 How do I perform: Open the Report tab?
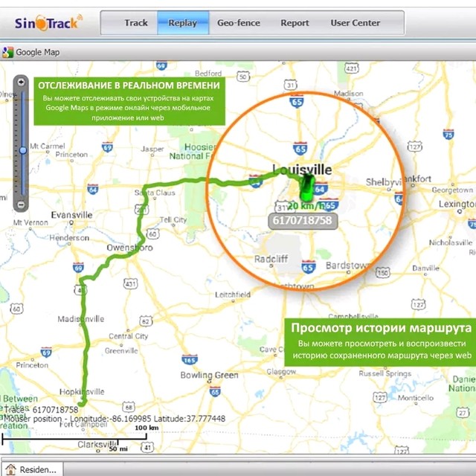pyautogui.click(x=295, y=23)
